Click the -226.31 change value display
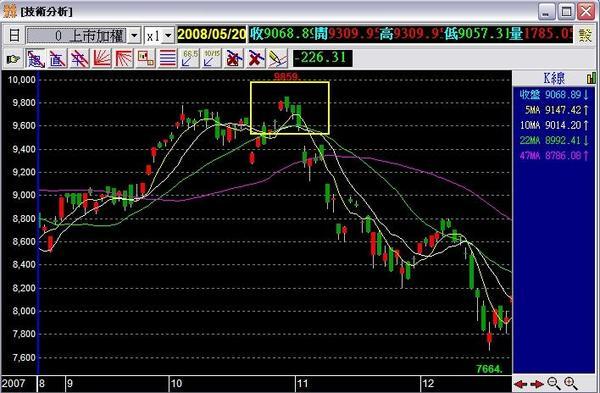 [x=323, y=58]
